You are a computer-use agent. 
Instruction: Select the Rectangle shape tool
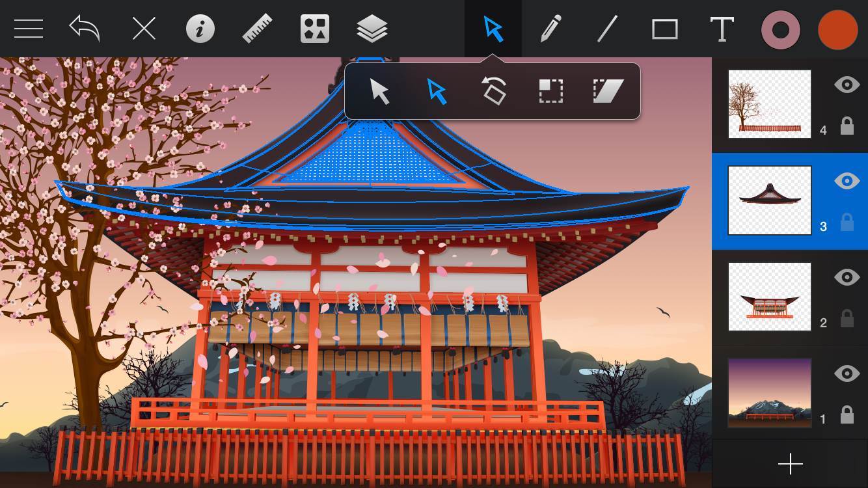[665, 29]
